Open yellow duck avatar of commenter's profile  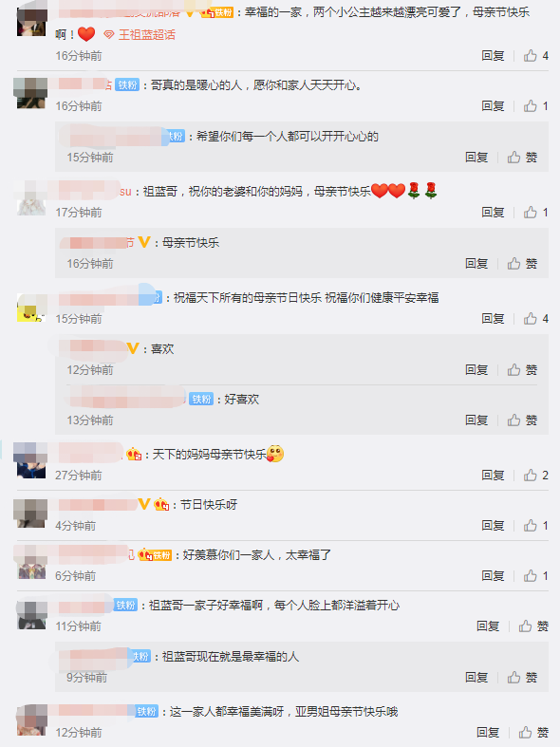point(31,308)
